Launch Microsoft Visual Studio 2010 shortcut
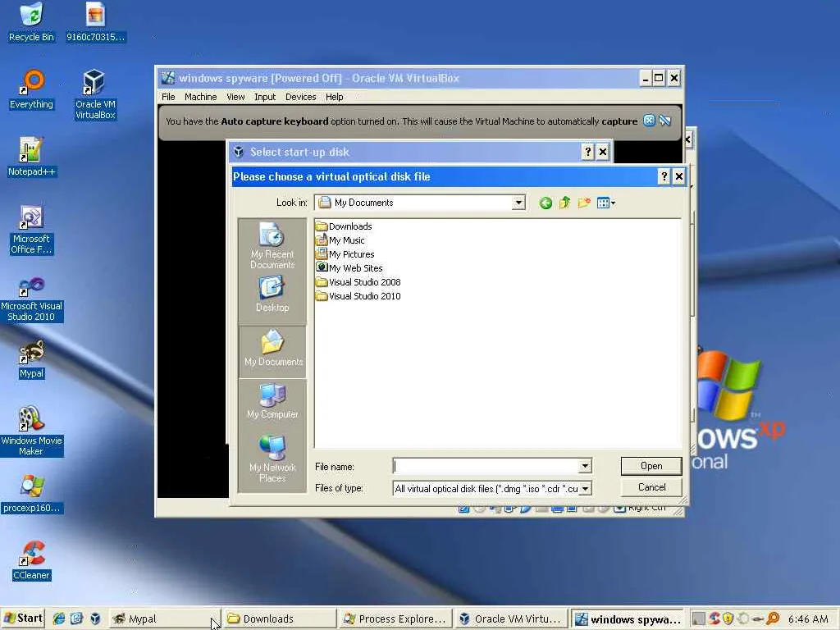The height and width of the screenshot is (630, 840). click(x=31, y=299)
